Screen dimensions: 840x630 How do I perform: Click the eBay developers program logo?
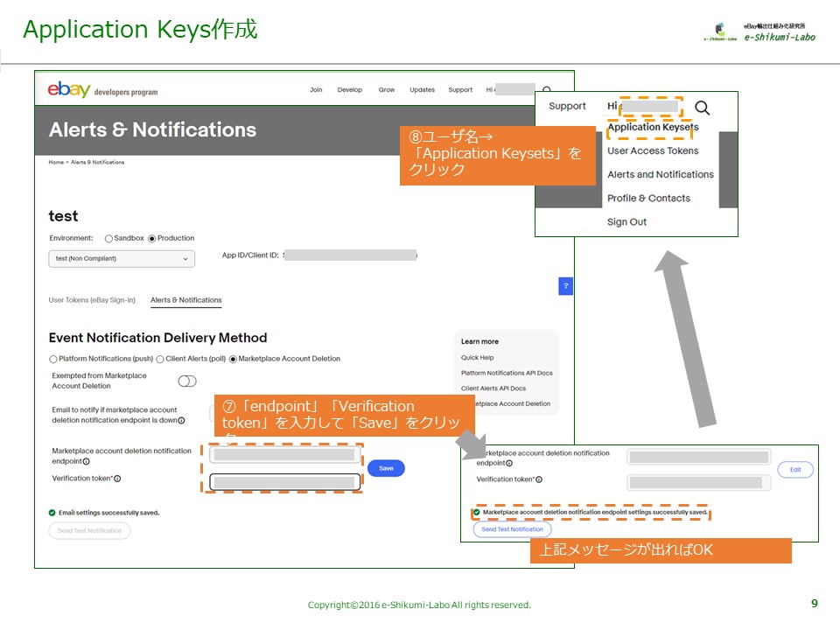(x=102, y=90)
